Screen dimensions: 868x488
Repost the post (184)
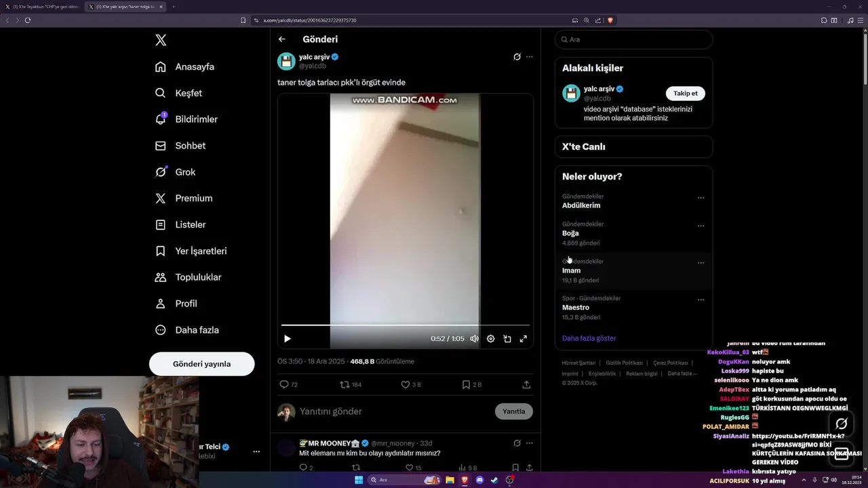351,384
